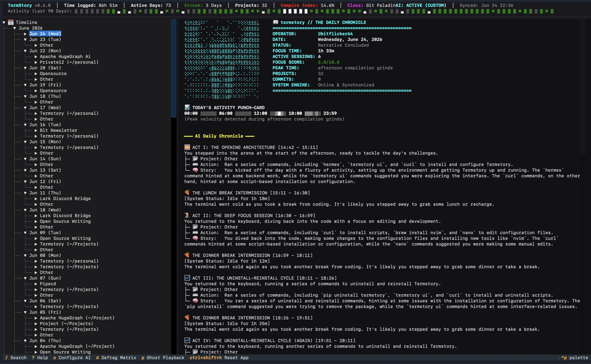Click the keyboard icon in Act II Action row
The width and height of the screenshot is (591, 364).
tap(196, 232)
